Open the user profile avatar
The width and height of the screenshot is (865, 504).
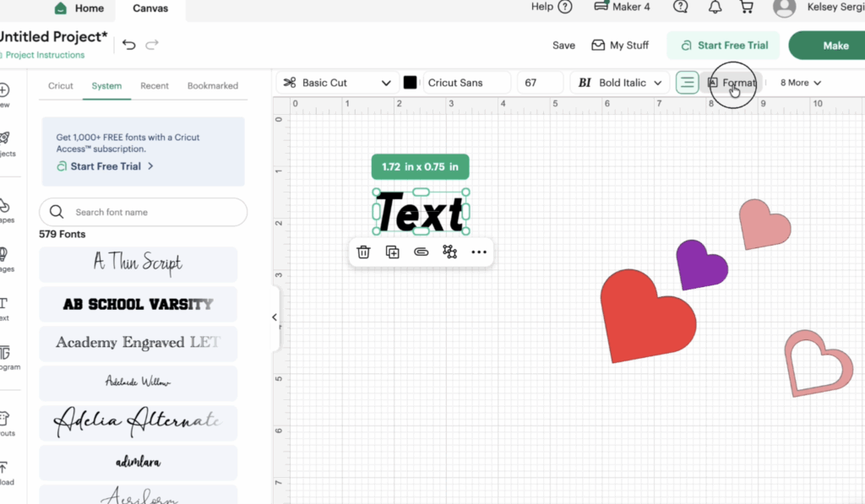pyautogui.click(x=784, y=7)
